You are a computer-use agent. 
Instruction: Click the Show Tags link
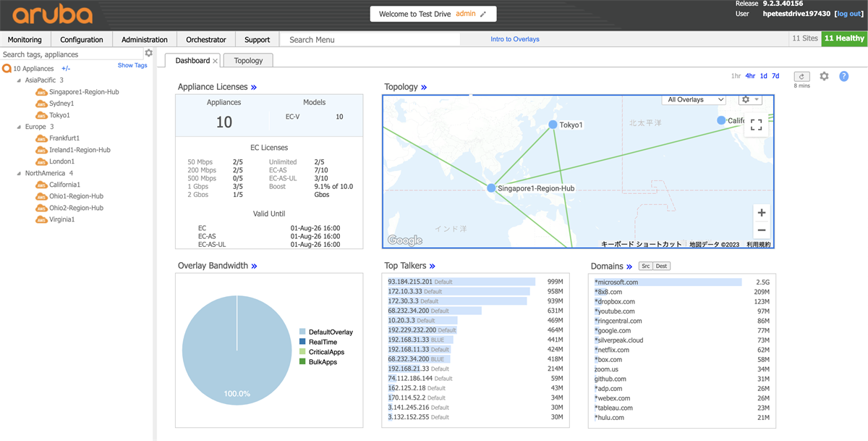(132, 65)
